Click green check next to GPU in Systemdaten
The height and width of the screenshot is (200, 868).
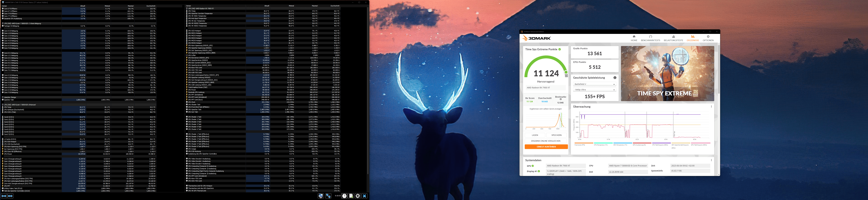pos(533,166)
